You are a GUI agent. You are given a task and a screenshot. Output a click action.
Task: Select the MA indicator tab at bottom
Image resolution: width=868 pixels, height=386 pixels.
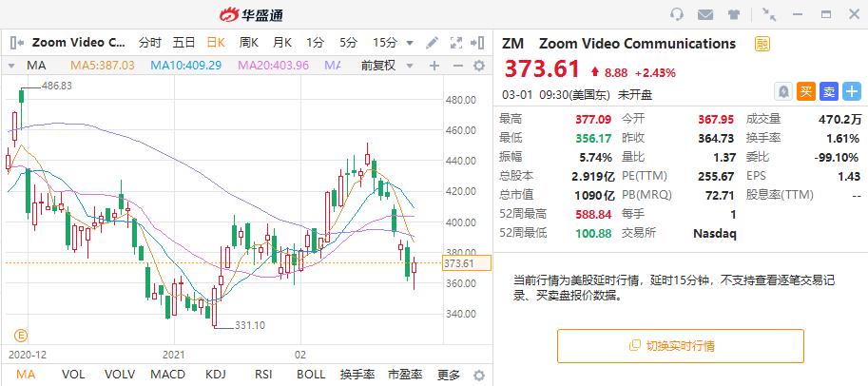26,375
